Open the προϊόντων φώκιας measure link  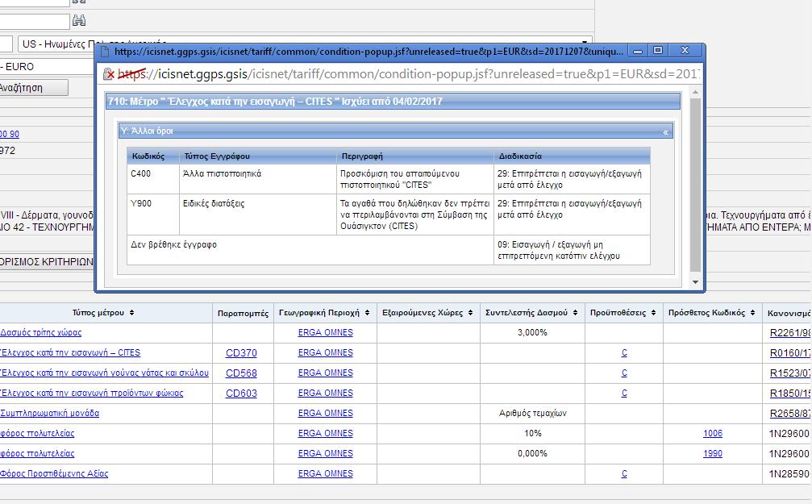[x=91, y=394]
